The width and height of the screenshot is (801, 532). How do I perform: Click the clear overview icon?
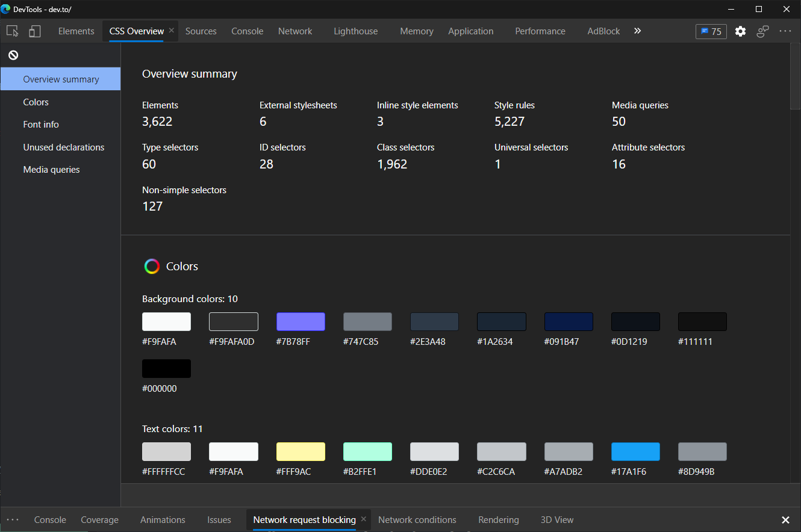(x=13, y=55)
